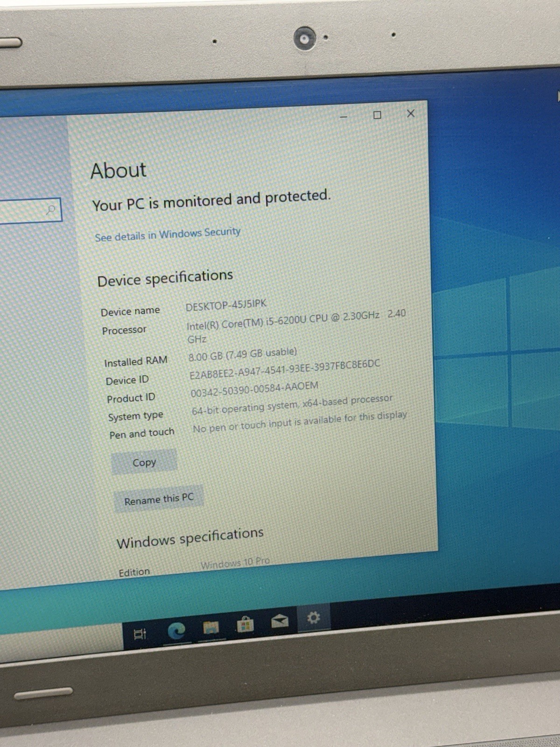Click the About page title
560x747 pixels.
[x=119, y=170]
